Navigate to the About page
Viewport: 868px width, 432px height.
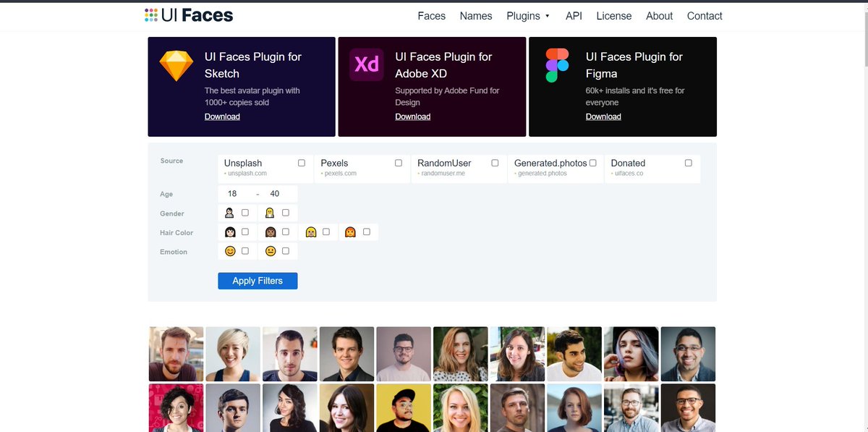(x=660, y=16)
